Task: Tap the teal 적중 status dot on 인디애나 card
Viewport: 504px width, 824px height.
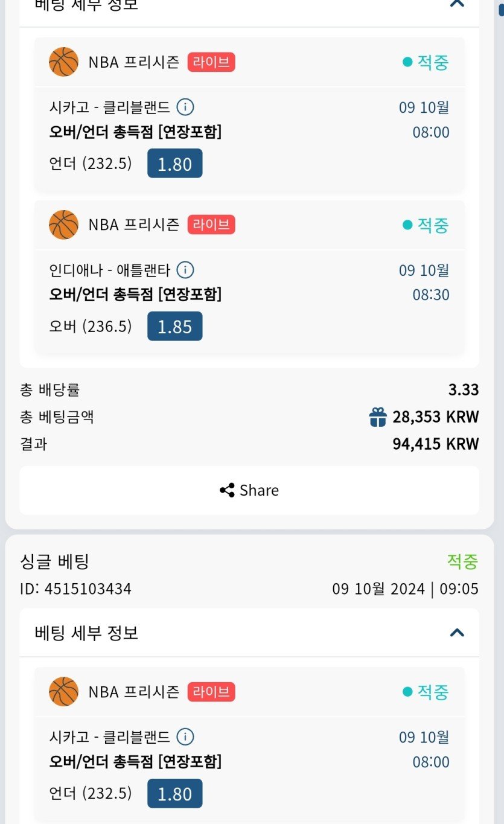Action: point(407,225)
